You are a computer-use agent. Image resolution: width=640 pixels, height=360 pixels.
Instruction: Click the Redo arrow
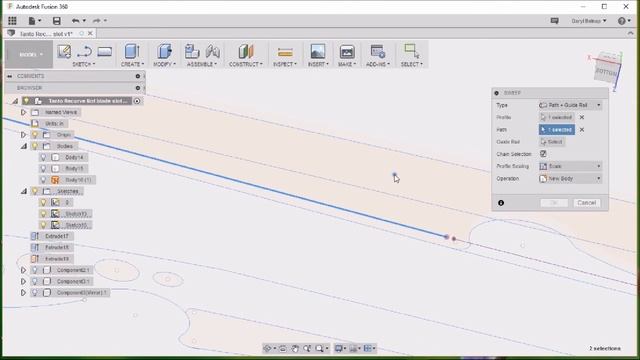96,20
